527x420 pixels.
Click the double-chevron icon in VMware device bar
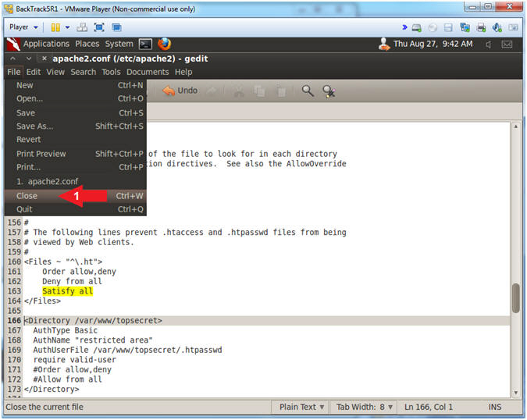coord(404,27)
